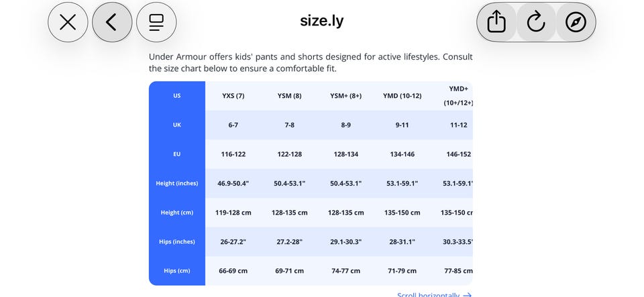Tap the share icon
The image size is (644, 297).
coord(496,22)
